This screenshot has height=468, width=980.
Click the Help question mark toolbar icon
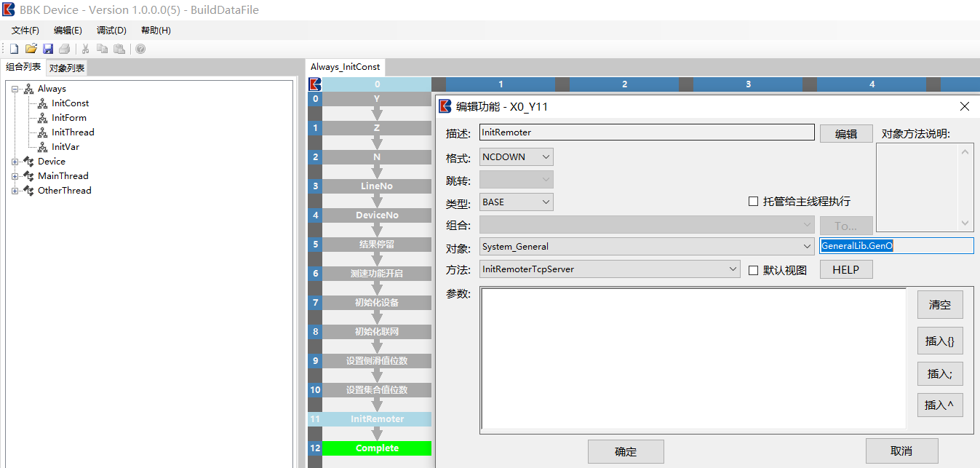140,49
